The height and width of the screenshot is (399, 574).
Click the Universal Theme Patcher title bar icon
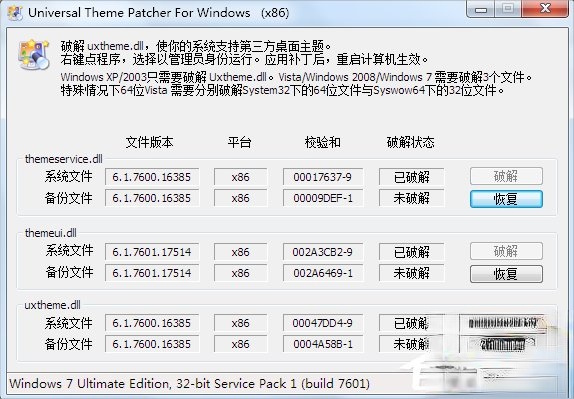pos(15,13)
